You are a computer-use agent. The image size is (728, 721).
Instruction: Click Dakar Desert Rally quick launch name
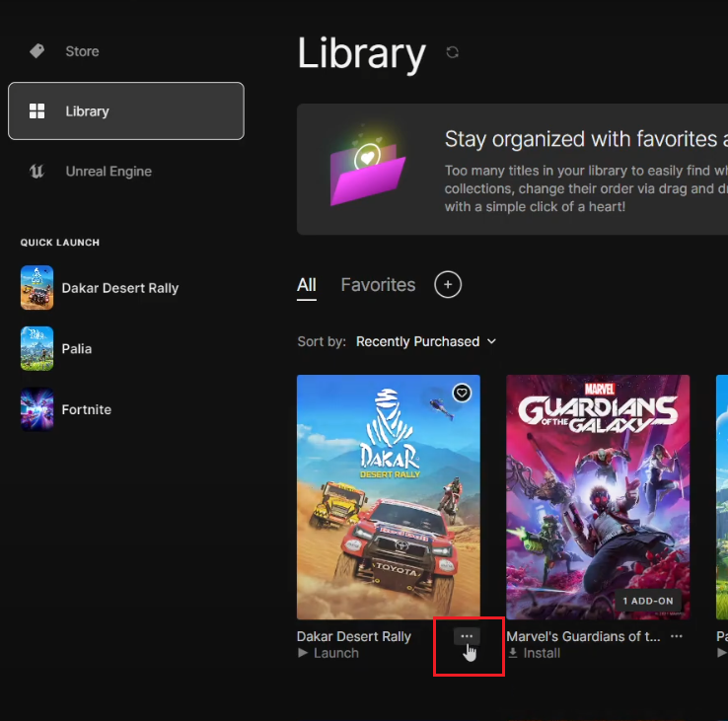click(x=119, y=288)
